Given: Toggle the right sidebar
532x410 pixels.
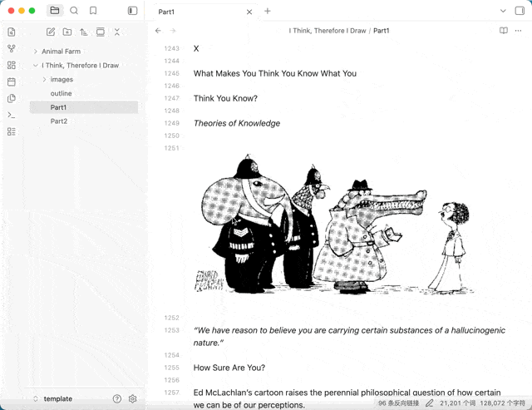Looking at the screenshot, I should click(x=520, y=11).
